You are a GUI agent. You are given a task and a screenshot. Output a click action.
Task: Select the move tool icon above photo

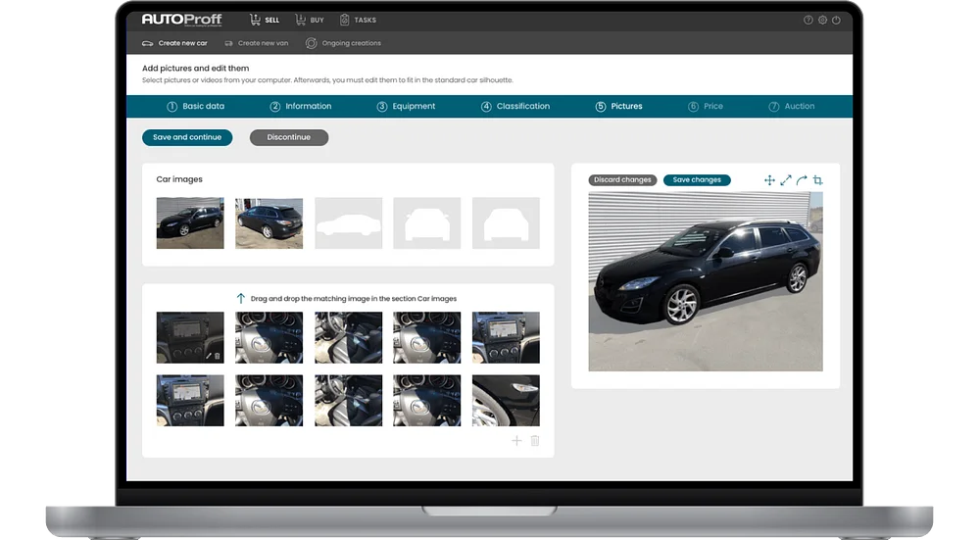tap(769, 180)
